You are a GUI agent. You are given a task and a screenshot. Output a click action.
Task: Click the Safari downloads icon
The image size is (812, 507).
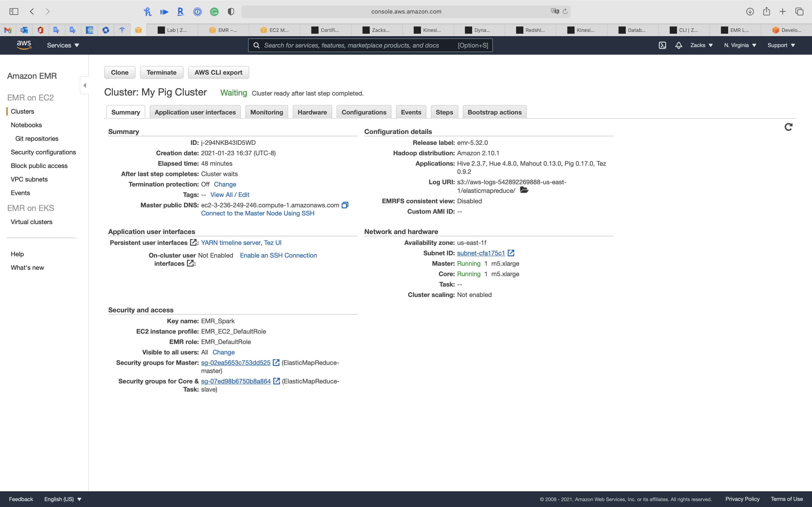coord(750,11)
